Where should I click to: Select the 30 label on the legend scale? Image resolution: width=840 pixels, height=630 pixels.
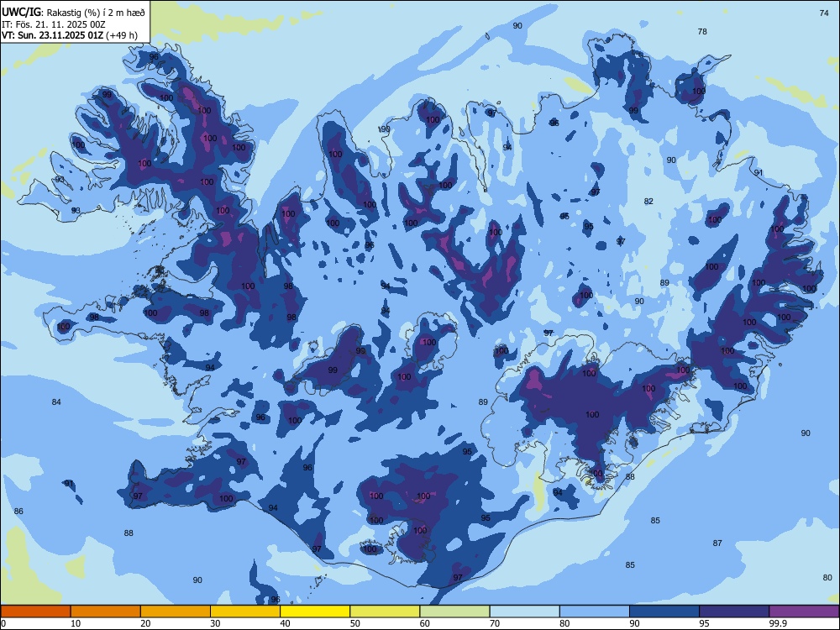215,623
